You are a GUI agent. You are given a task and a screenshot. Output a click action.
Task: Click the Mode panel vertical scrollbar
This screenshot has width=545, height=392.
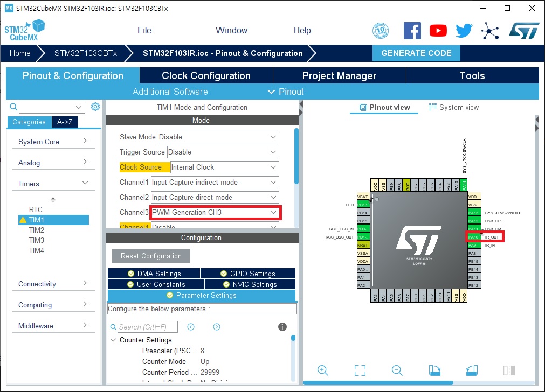click(296, 156)
